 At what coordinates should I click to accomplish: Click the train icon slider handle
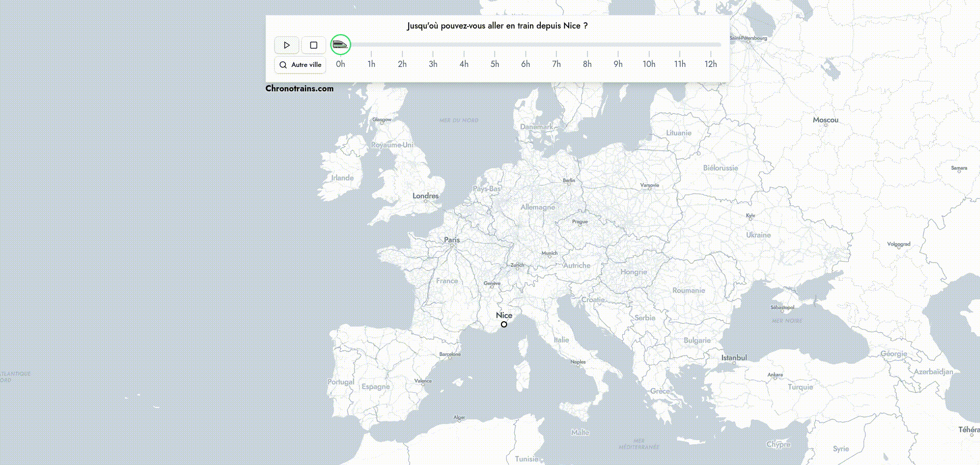(341, 45)
